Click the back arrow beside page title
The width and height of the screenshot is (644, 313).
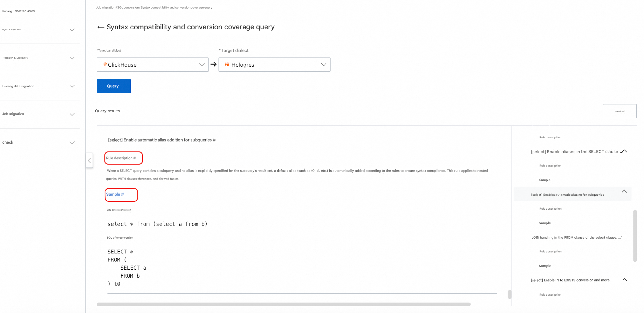[101, 27]
